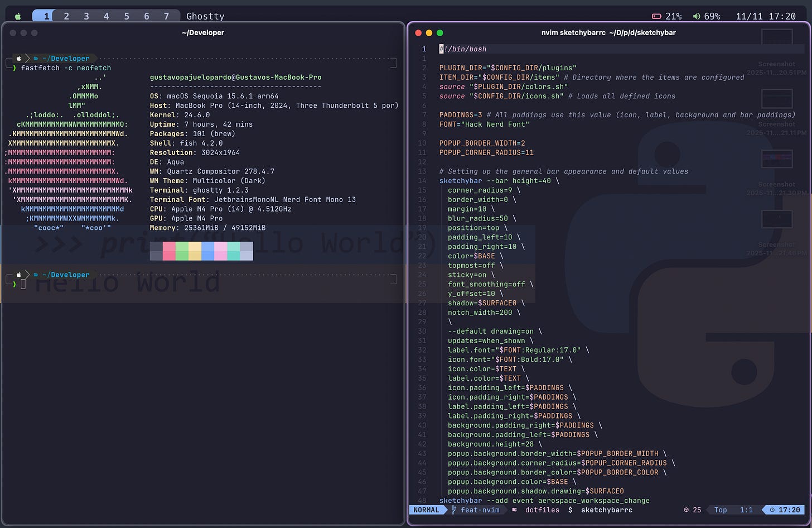Click the notch_width=200 line in nvim
Screen dimensions: 812x528
pyautogui.click(x=484, y=313)
